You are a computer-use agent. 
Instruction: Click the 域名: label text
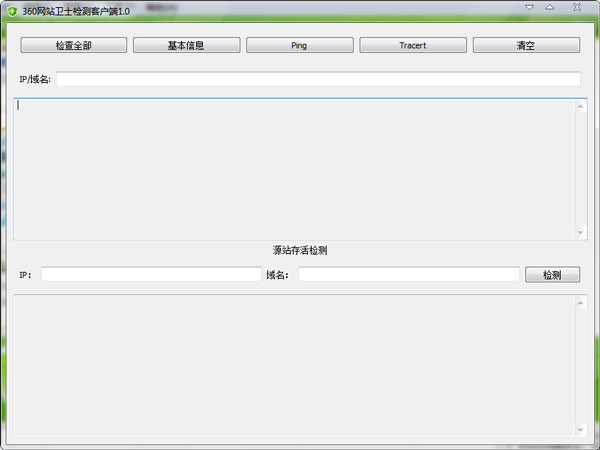pyautogui.click(x=277, y=275)
